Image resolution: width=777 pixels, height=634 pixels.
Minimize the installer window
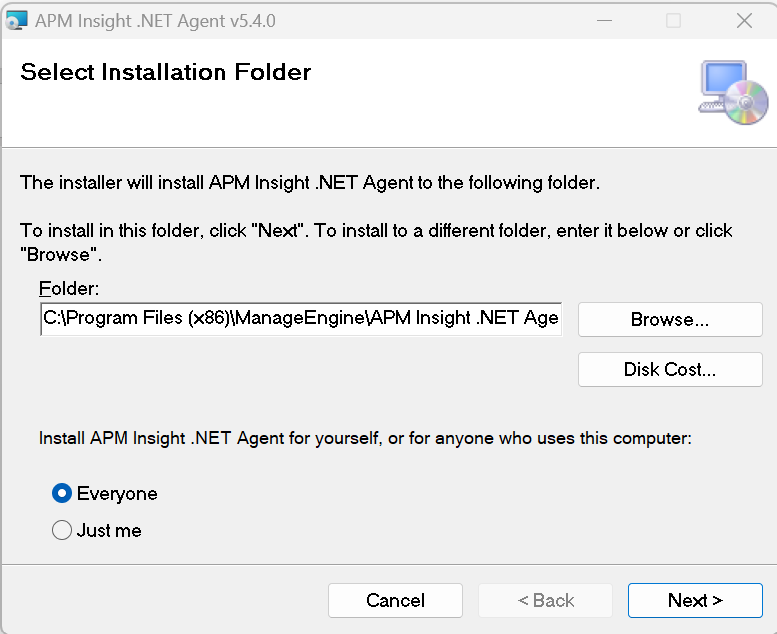point(603,20)
